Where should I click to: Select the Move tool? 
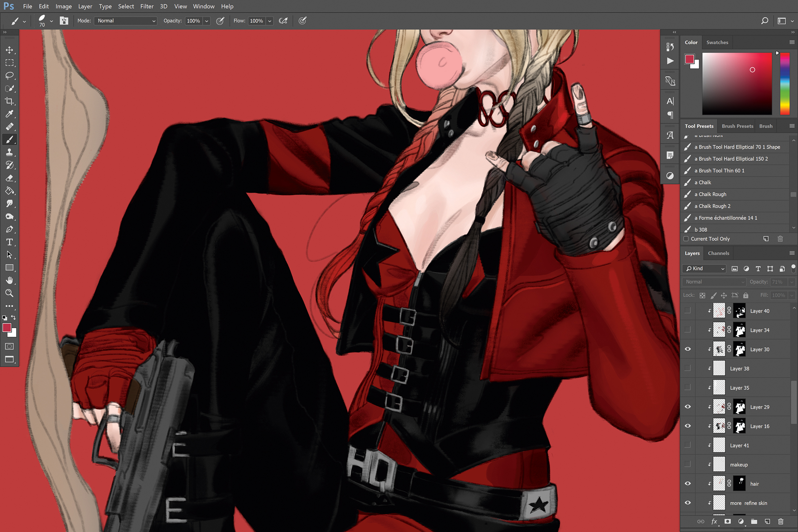pyautogui.click(x=9, y=50)
